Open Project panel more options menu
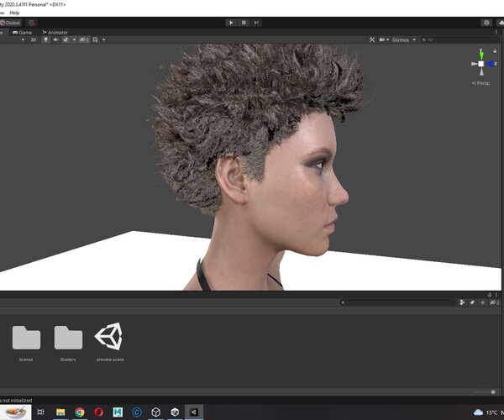Screen dimensions: 504x420 point(496,295)
